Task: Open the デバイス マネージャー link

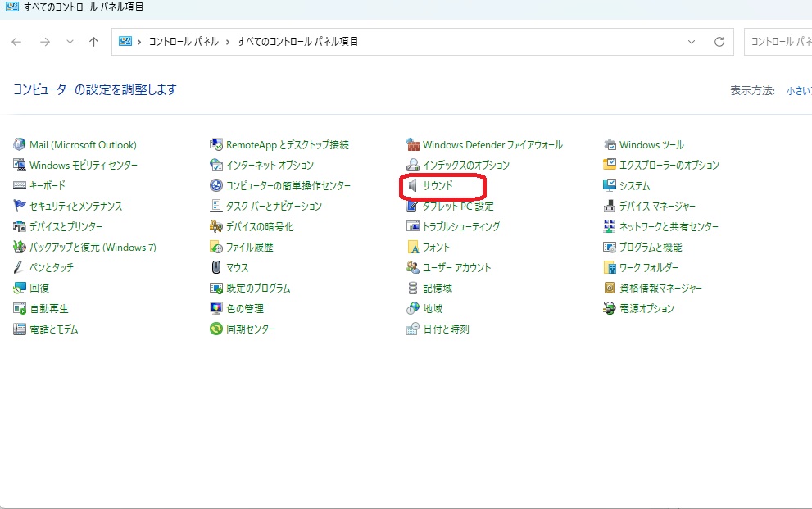Action: coord(657,207)
